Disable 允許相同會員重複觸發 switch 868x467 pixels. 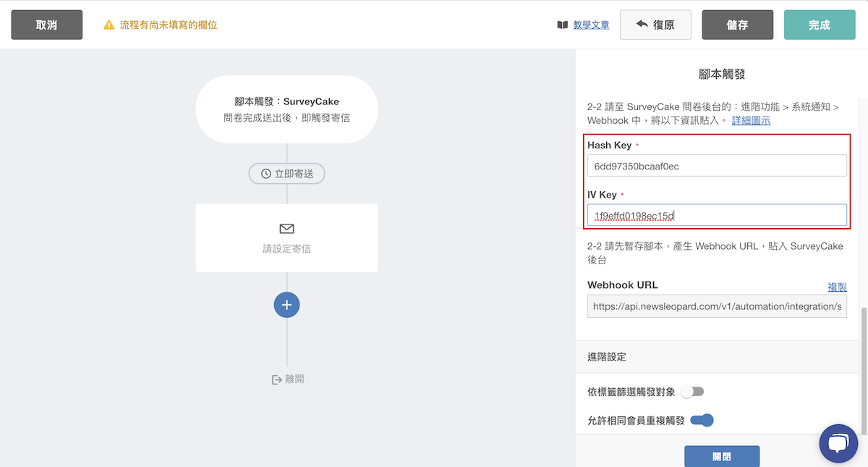[702, 420]
